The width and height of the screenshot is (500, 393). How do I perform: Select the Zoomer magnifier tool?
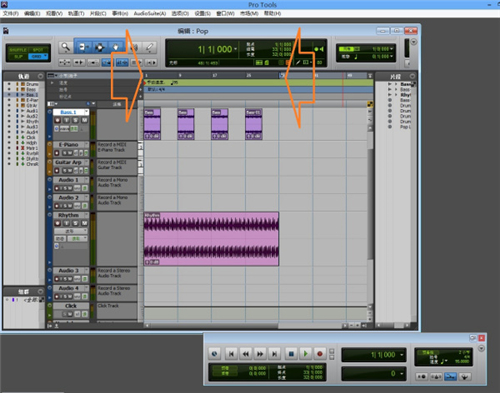[65, 47]
